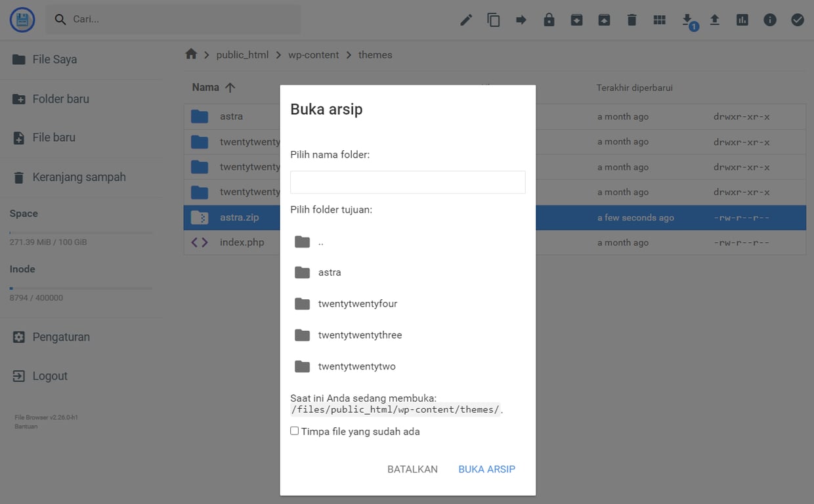Navigate to wp-content via the breadcrumb
The image size is (814, 504).
(313, 54)
